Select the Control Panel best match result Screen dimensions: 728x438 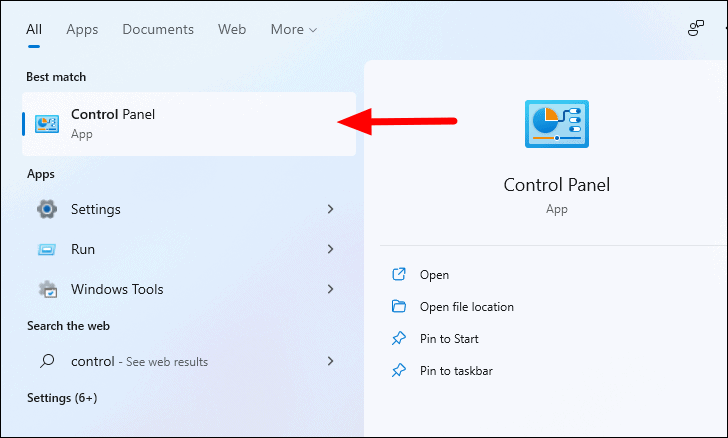(189, 124)
